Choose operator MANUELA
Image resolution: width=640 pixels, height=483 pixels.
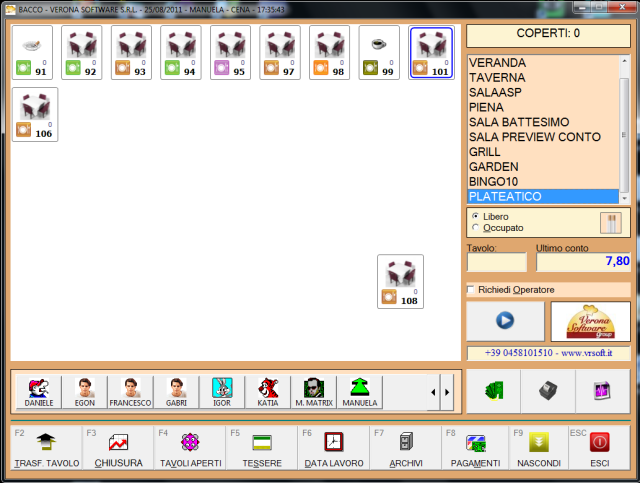click(360, 392)
